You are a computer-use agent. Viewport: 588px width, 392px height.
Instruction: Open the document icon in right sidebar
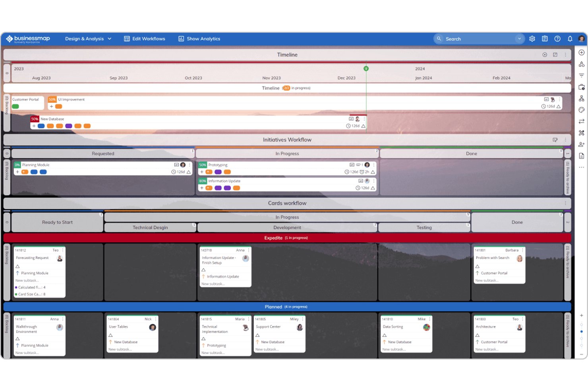click(x=581, y=156)
